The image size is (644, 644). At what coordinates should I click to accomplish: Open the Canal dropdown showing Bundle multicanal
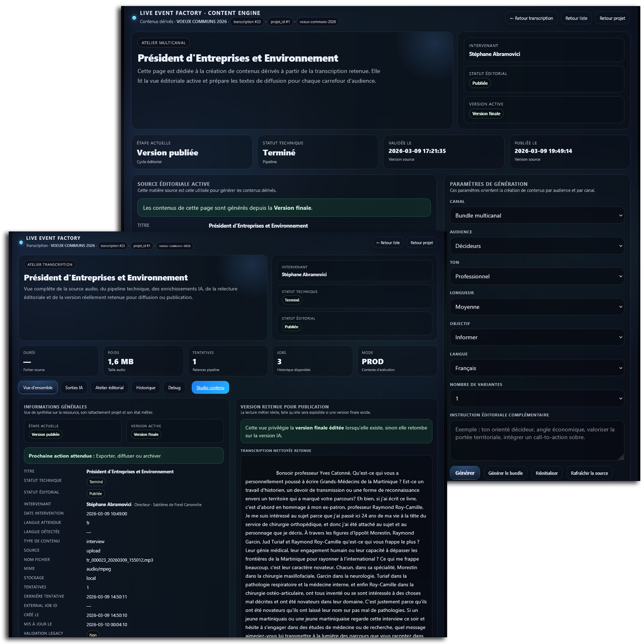point(536,215)
